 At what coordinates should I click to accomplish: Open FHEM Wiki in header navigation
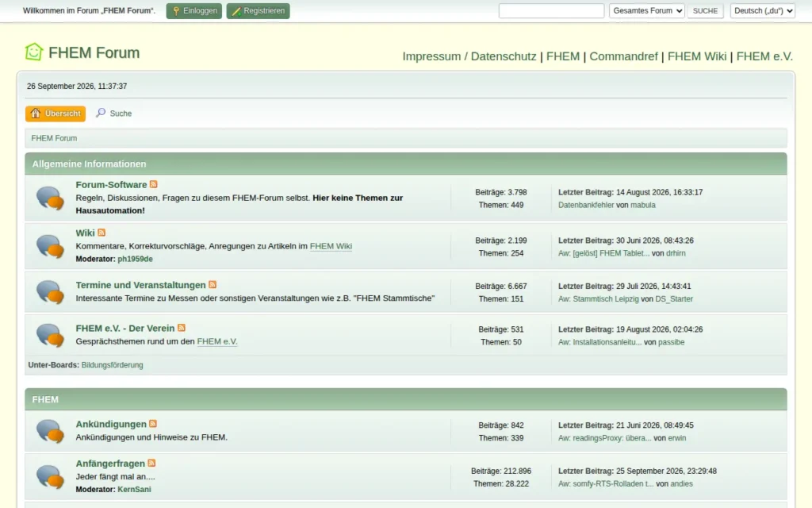coord(697,56)
